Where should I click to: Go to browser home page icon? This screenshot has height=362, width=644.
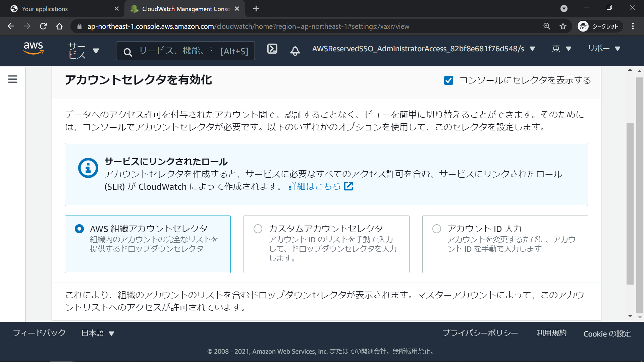click(59, 26)
